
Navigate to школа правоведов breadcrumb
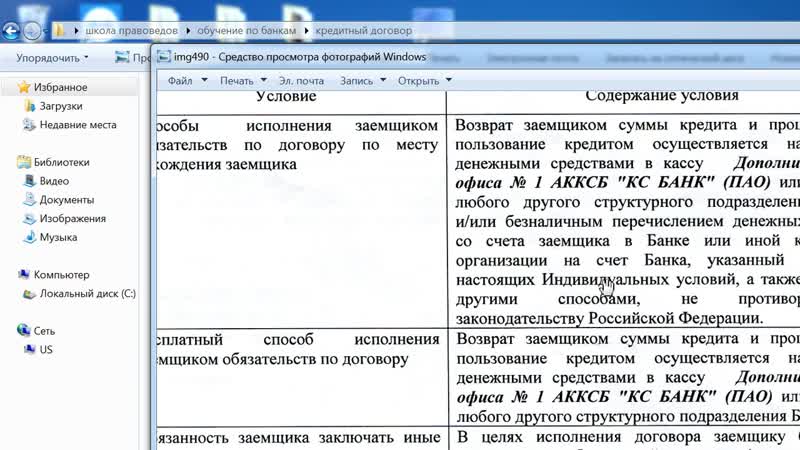[131, 31]
